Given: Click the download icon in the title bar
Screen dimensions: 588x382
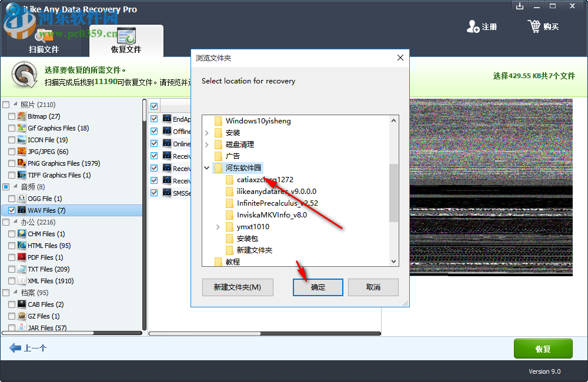Looking at the screenshot, I should (520, 6).
